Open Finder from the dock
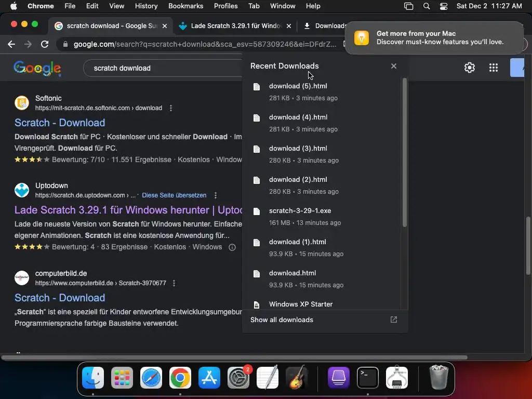The height and width of the screenshot is (399, 532). (x=93, y=378)
